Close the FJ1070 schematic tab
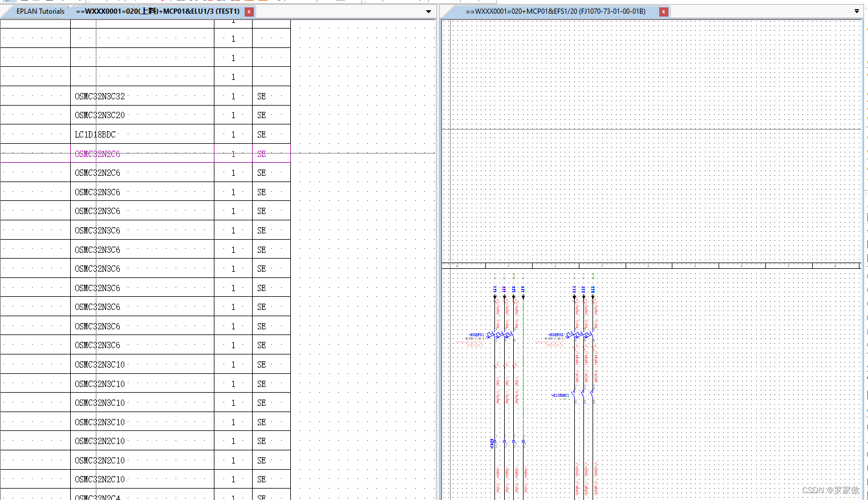 click(x=663, y=11)
